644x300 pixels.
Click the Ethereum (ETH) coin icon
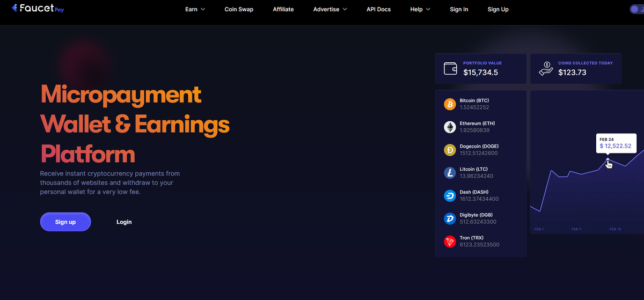coord(450,127)
